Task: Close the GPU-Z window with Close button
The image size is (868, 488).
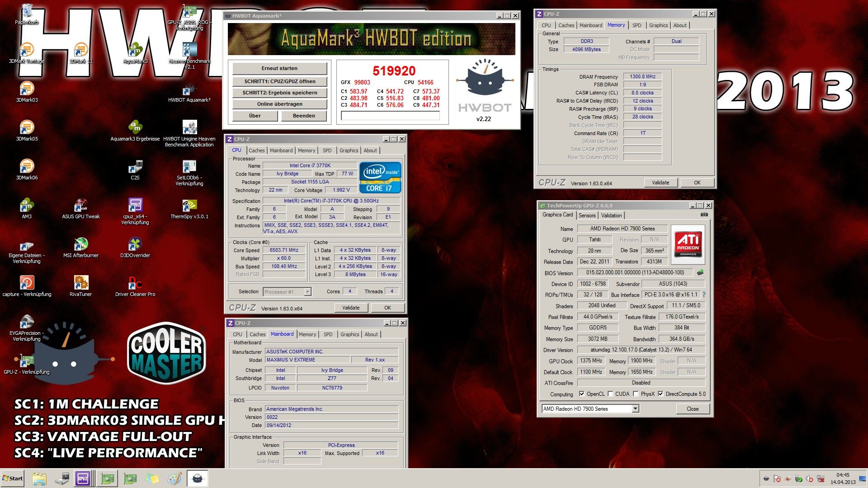Action: (693, 409)
